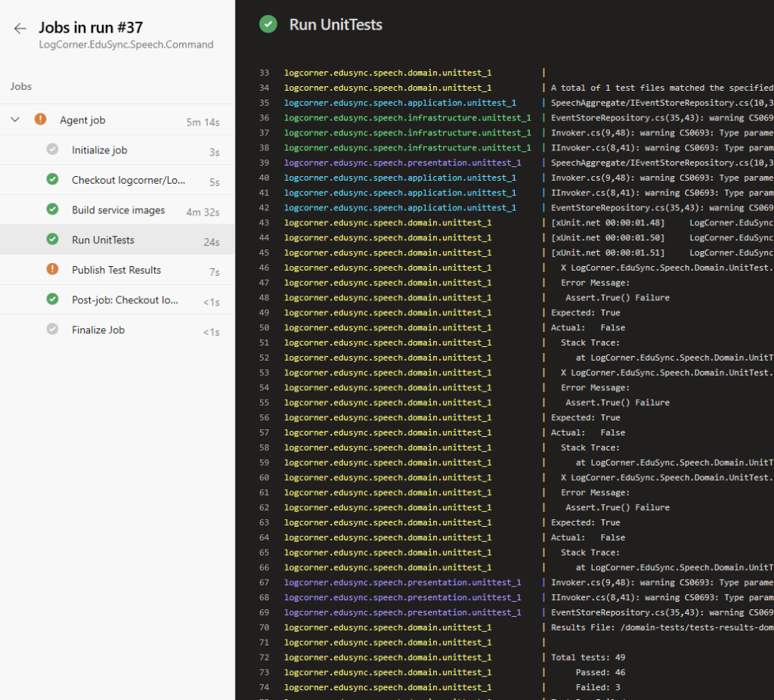This screenshot has height=700, width=774.
Task: Click the Finalize Job status icon
Action: coord(51,330)
